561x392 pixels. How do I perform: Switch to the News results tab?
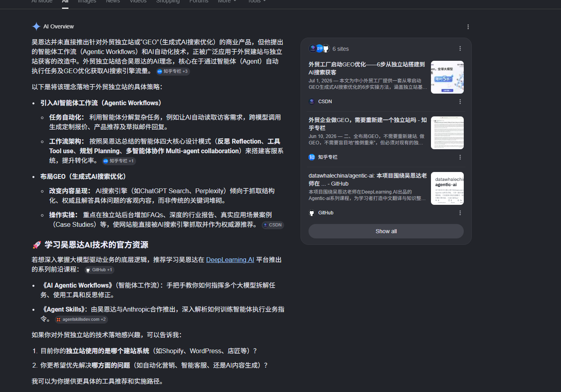pos(113,1)
